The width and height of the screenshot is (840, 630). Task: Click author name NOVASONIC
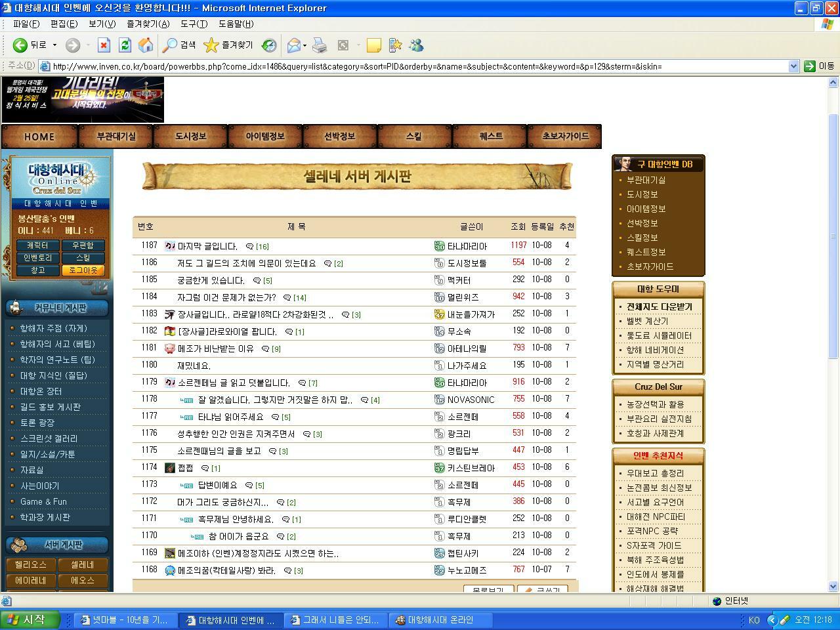pos(471,400)
